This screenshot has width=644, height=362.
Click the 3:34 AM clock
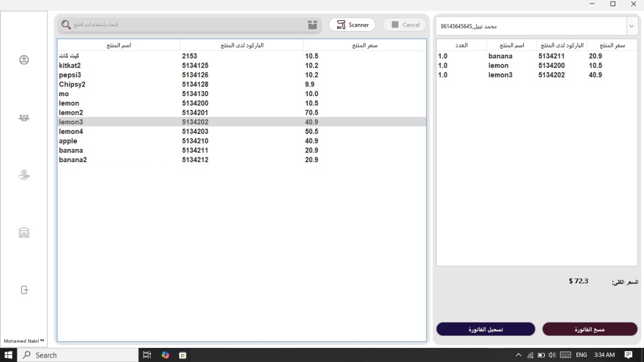tap(604, 355)
